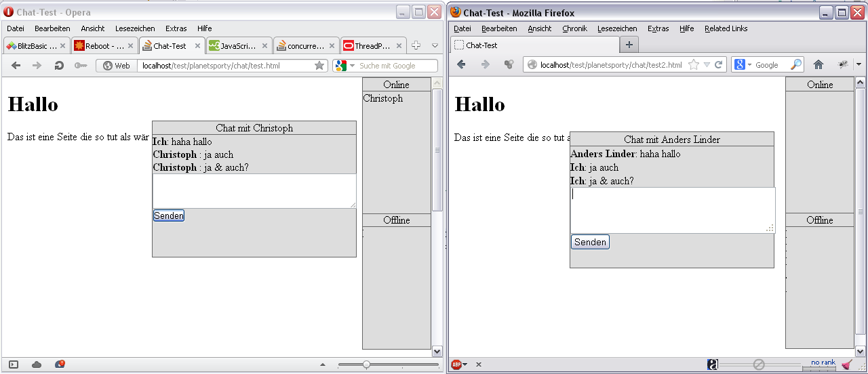The height and width of the screenshot is (374, 868).
Task: Open the Lesezeichen menu in Opera
Action: click(x=135, y=28)
